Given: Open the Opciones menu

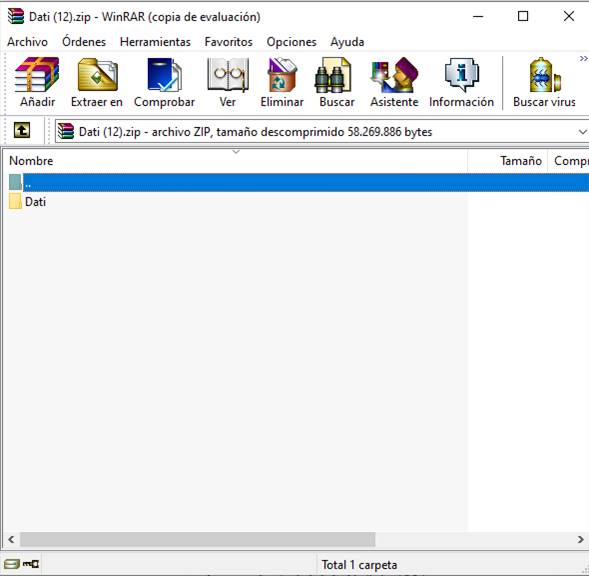Looking at the screenshot, I should coord(291,42).
